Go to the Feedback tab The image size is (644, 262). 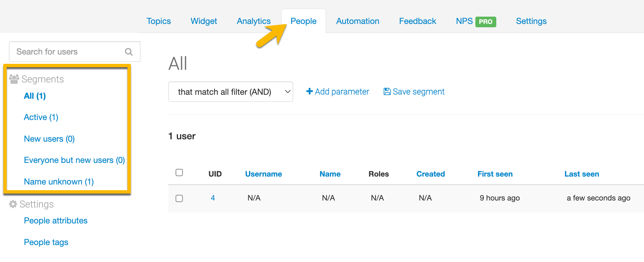tap(417, 21)
